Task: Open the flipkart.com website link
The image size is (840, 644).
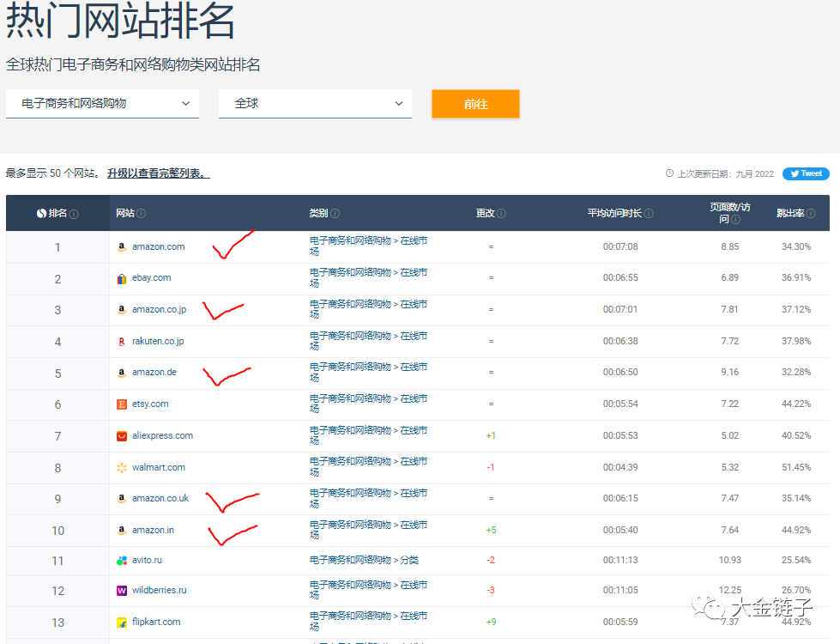Action: coord(156,622)
